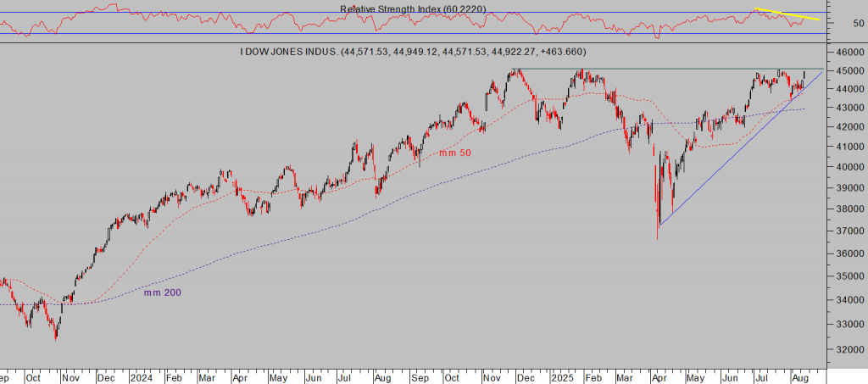
Task: Click the Relative Strength Index title
Action: [413, 8]
